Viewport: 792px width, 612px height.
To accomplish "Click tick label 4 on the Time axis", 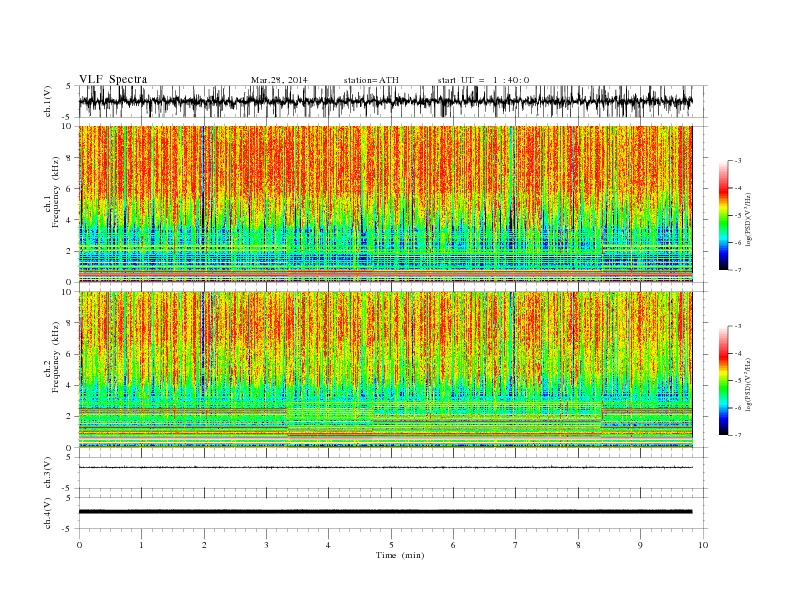I will (x=328, y=545).
